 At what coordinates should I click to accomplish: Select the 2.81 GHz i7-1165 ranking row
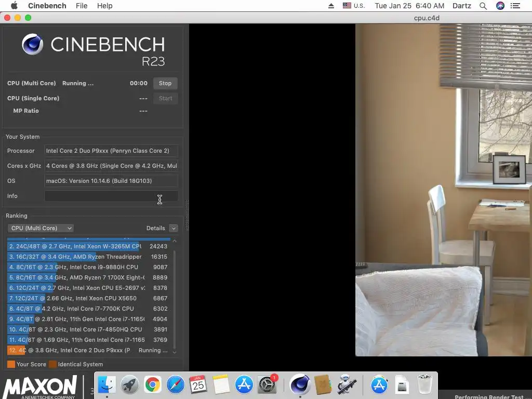88,319
